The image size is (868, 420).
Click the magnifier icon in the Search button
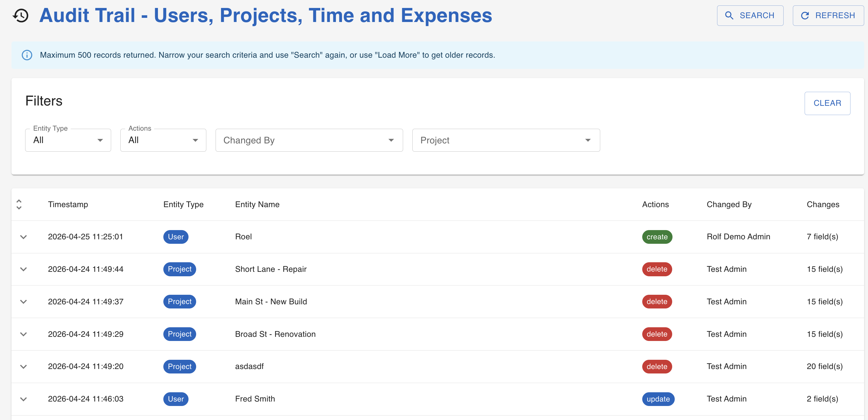click(x=729, y=15)
